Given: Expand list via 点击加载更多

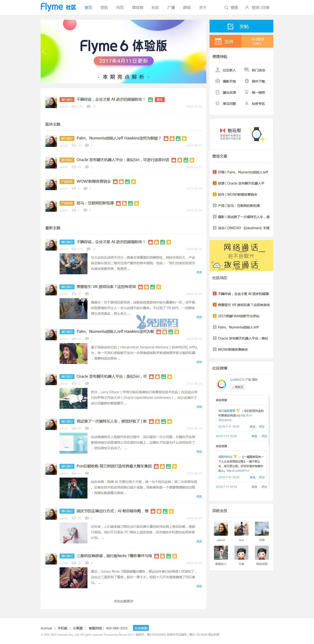Looking at the screenshot, I should click(x=123, y=601).
